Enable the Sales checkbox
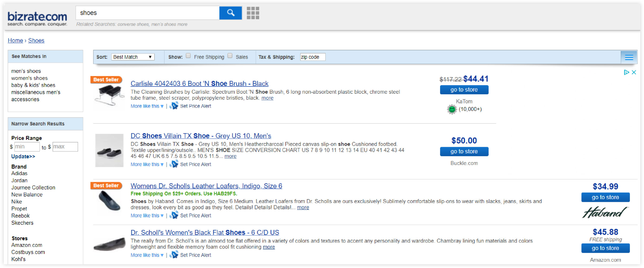This screenshot has width=644, height=268. pos(230,56)
